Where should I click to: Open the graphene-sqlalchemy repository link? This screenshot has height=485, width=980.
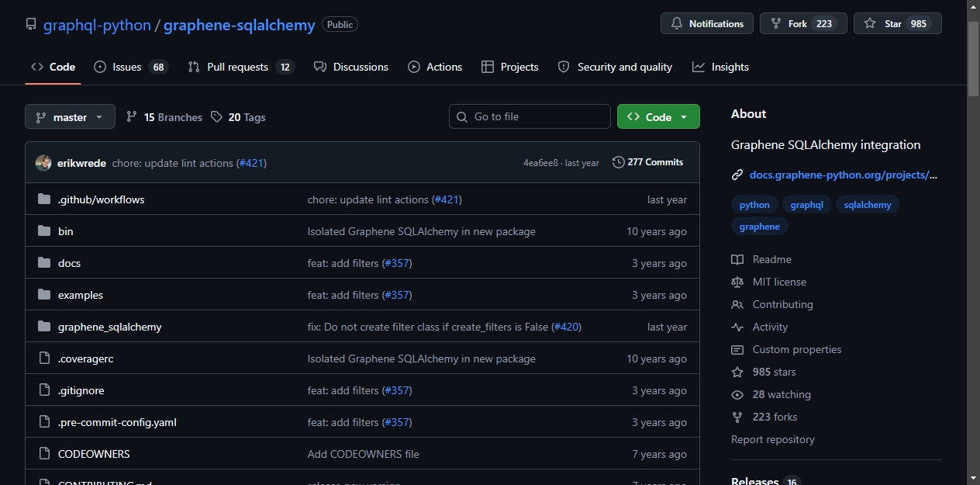coord(239,25)
